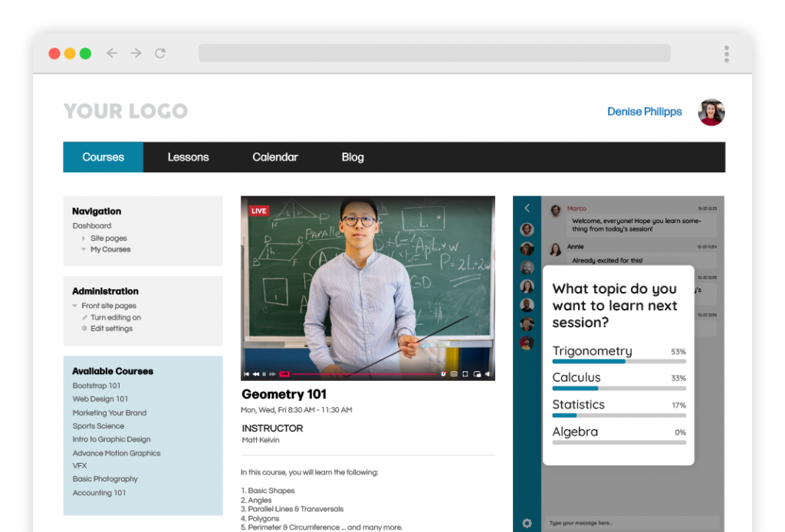Open the Calendar tab
The image size is (785, 532).
[x=275, y=157]
